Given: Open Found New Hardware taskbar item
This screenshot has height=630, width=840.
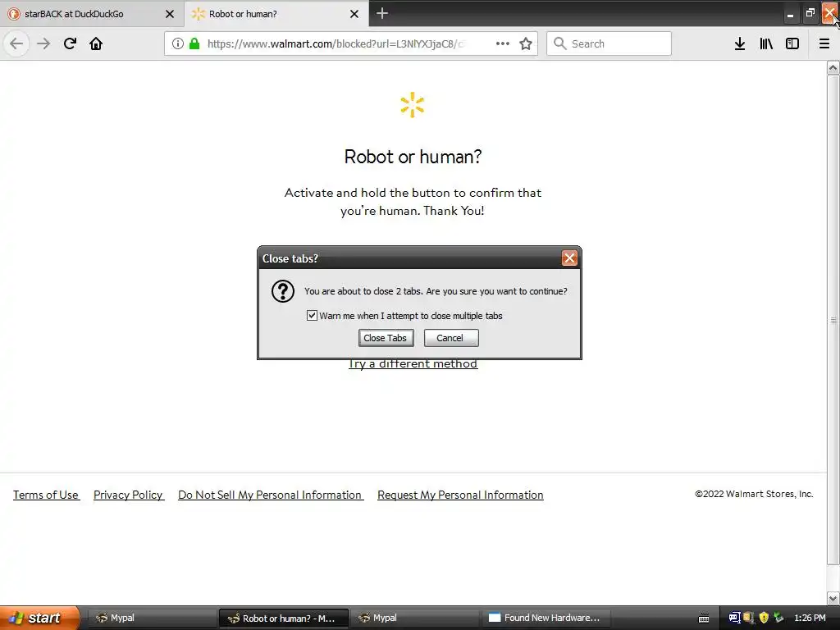Looking at the screenshot, I should point(546,618).
